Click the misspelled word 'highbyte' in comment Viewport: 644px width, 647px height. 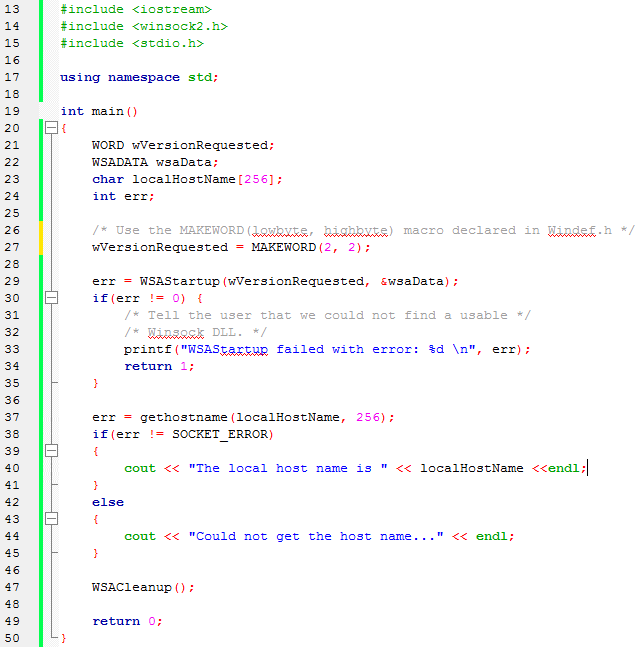[x=356, y=230]
